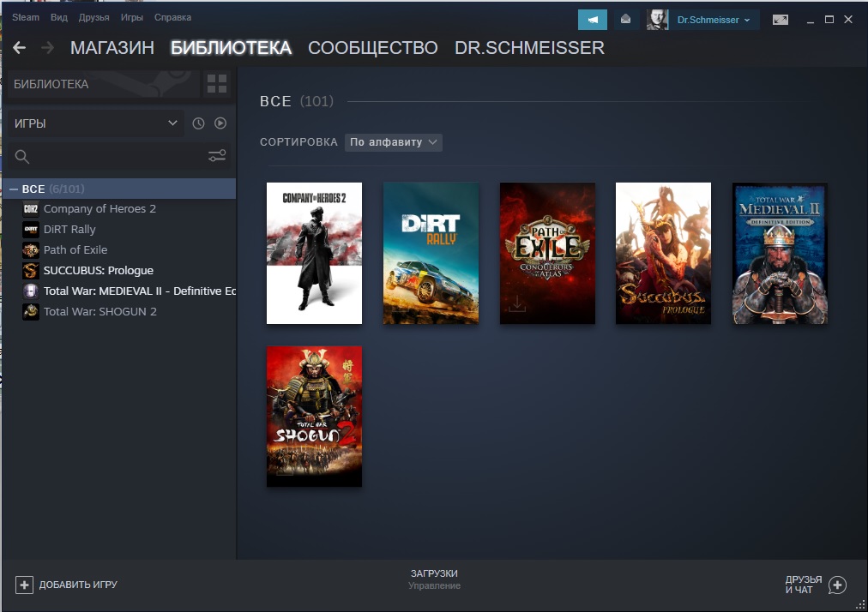Open friends chat plus bubble icon
The image size is (868, 612).
[x=838, y=585]
